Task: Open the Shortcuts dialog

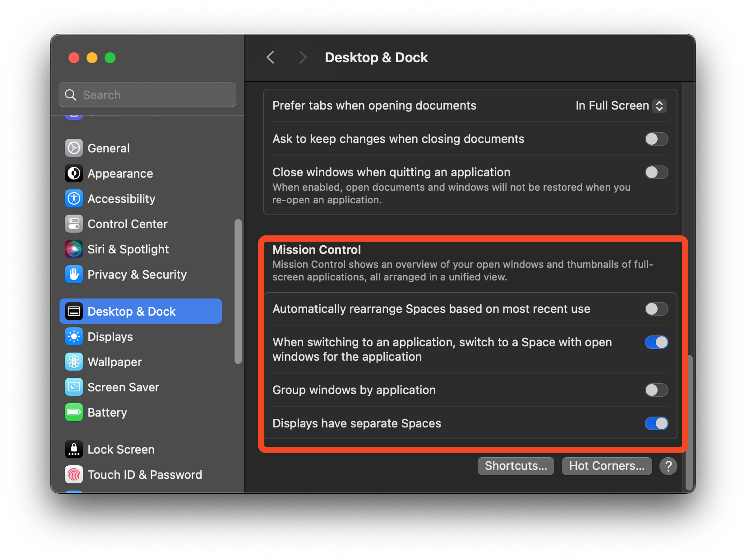Action: 516,466
